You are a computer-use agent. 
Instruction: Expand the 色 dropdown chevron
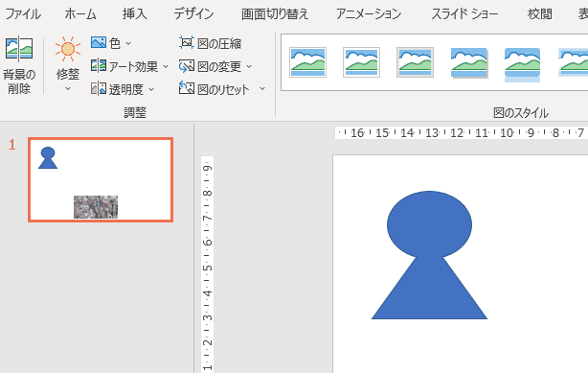coord(128,43)
